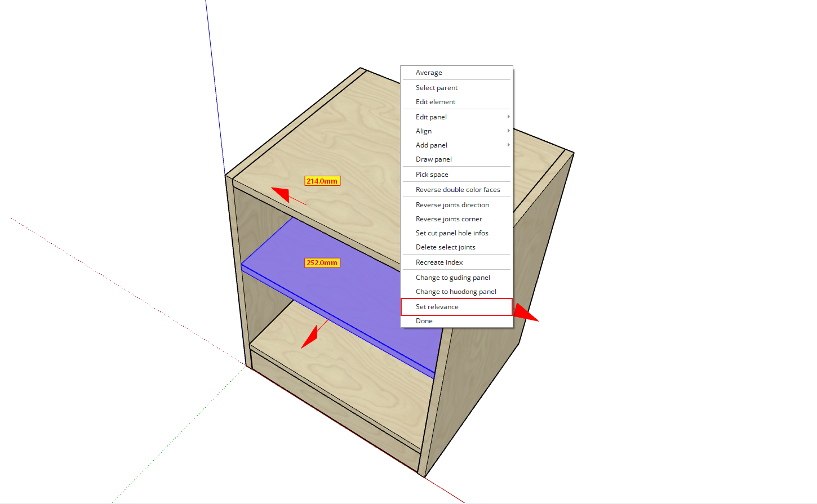Click Delete select joints
The image size is (817, 504).
tap(446, 247)
